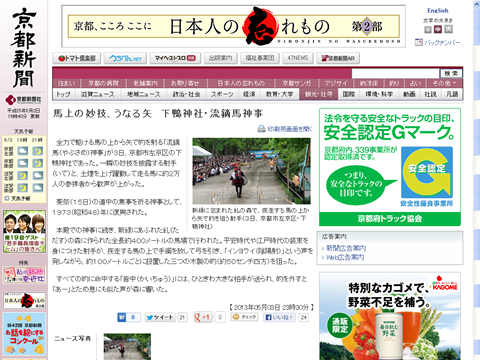Click the 検索 search button
Image resolution: width=480 pixels, height=360 pixels.
pos(451,73)
